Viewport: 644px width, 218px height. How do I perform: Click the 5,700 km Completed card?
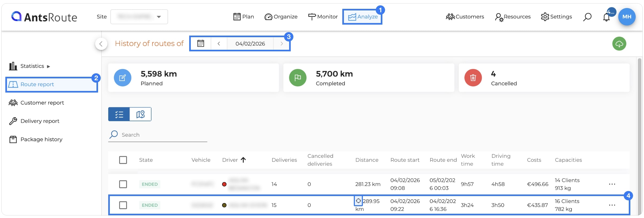point(369,78)
